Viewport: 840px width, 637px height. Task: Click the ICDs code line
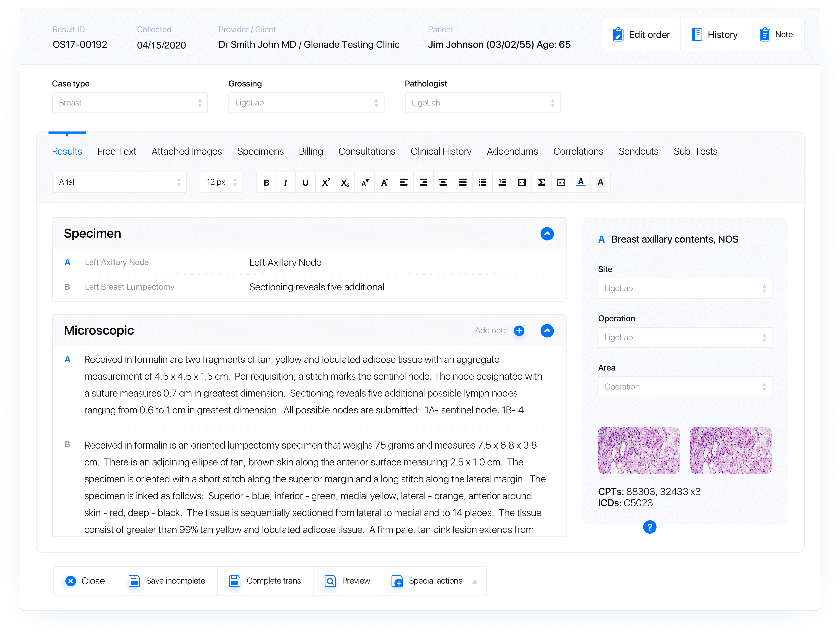[625, 503]
